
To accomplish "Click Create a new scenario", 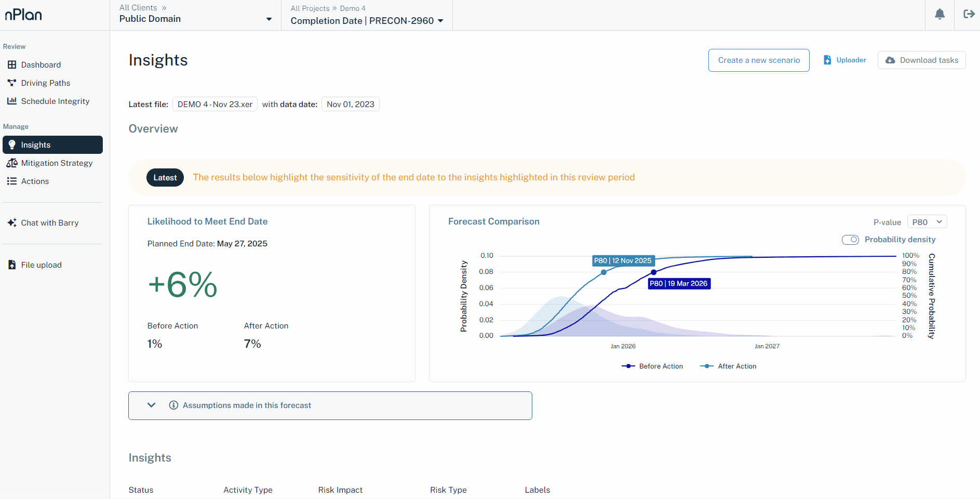I will (x=758, y=60).
